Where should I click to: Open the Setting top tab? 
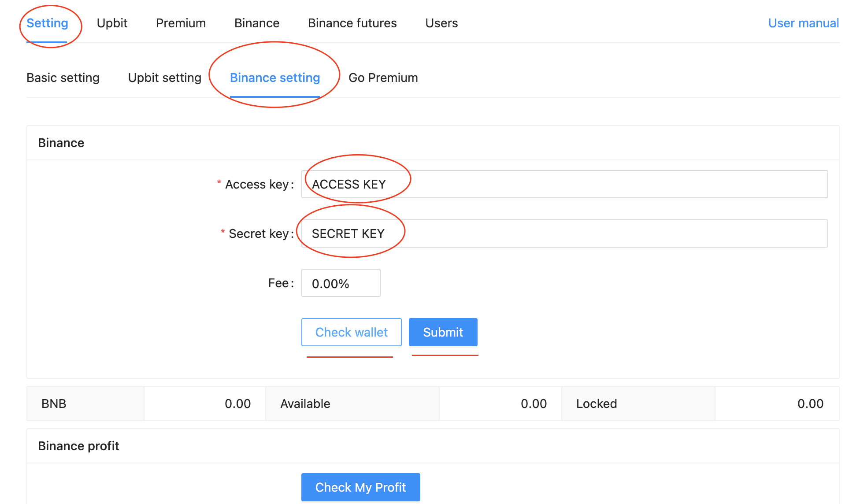click(x=47, y=23)
